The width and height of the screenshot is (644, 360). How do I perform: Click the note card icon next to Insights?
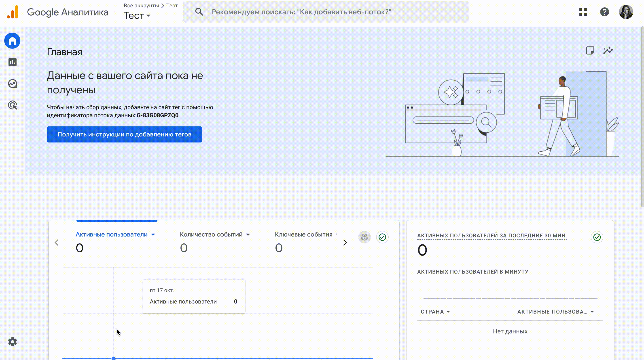pyautogui.click(x=590, y=51)
